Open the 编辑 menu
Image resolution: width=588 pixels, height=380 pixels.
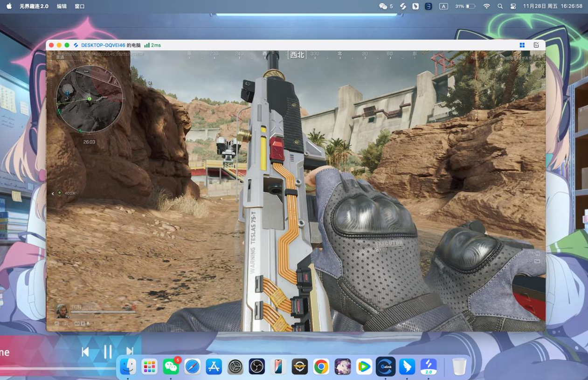click(62, 6)
